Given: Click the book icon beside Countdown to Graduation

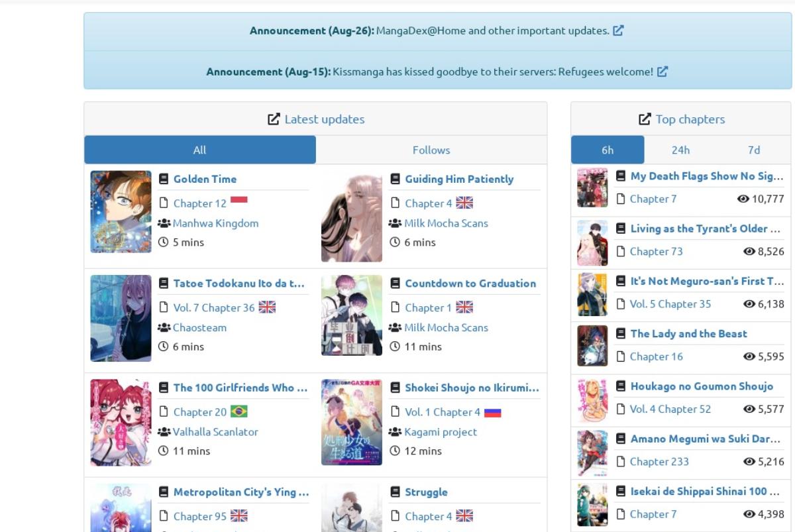Looking at the screenshot, I should (x=396, y=284).
